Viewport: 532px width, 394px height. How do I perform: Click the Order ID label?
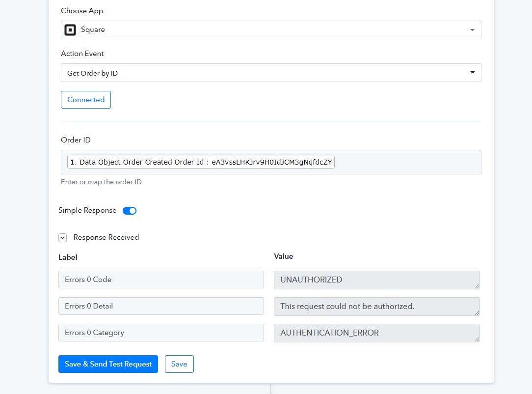[76, 140]
